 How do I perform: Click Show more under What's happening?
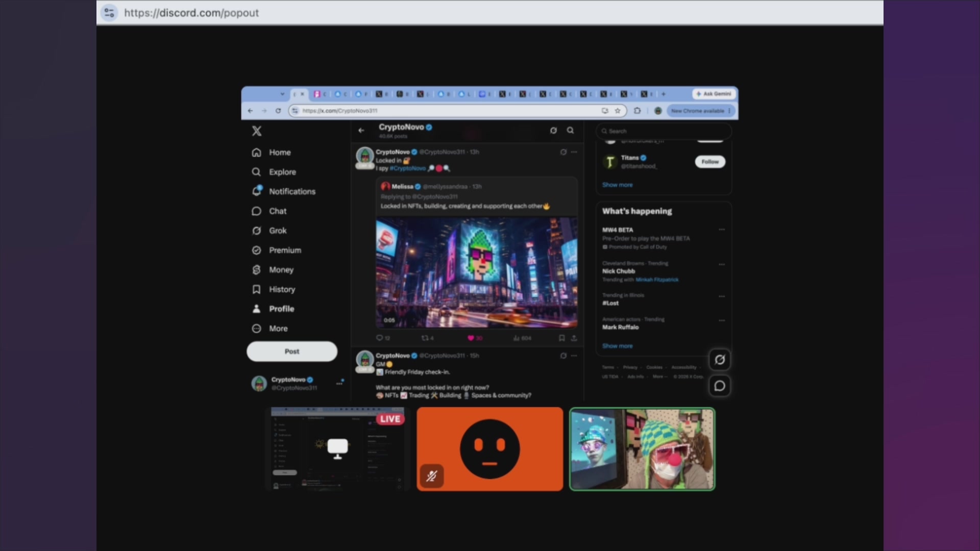coord(617,346)
